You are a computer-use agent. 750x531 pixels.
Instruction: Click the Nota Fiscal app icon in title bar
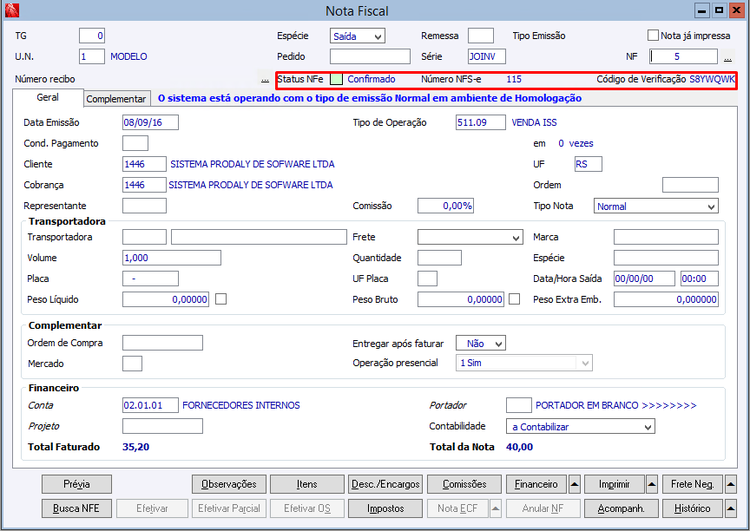(12, 11)
